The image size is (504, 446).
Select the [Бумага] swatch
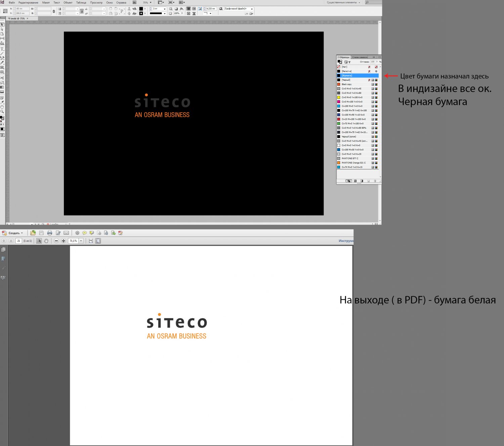(358, 76)
